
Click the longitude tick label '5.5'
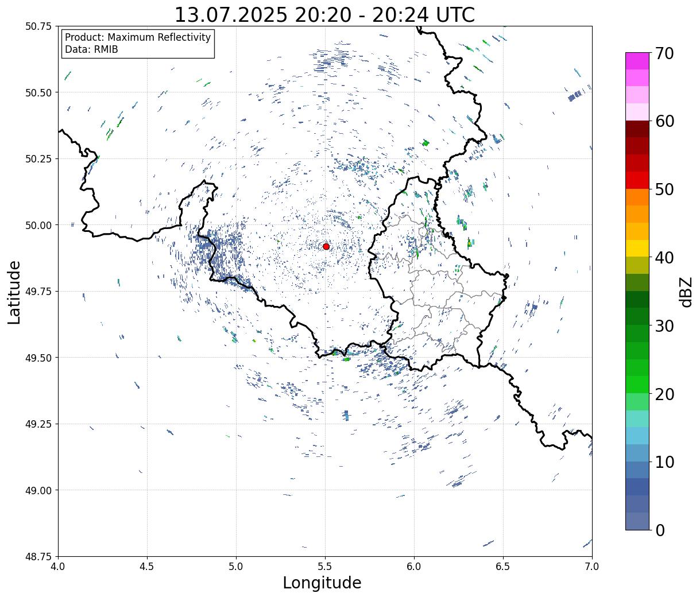click(x=325, y=567)
